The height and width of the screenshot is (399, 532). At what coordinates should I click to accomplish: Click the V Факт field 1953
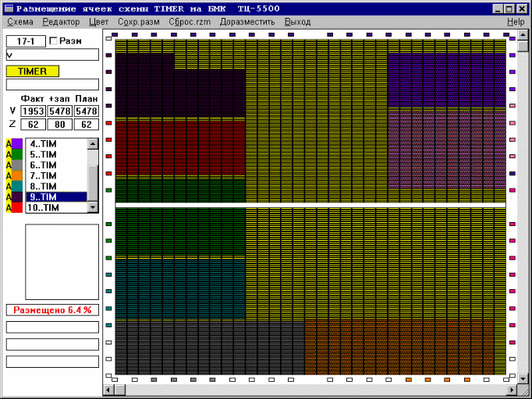34,111
